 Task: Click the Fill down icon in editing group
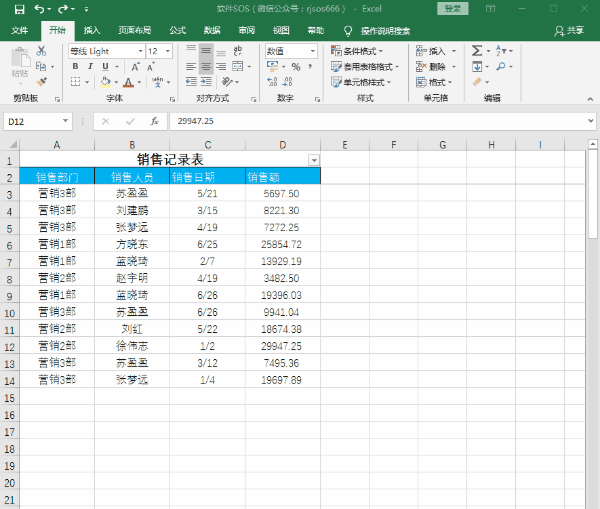tap(477, 67)
